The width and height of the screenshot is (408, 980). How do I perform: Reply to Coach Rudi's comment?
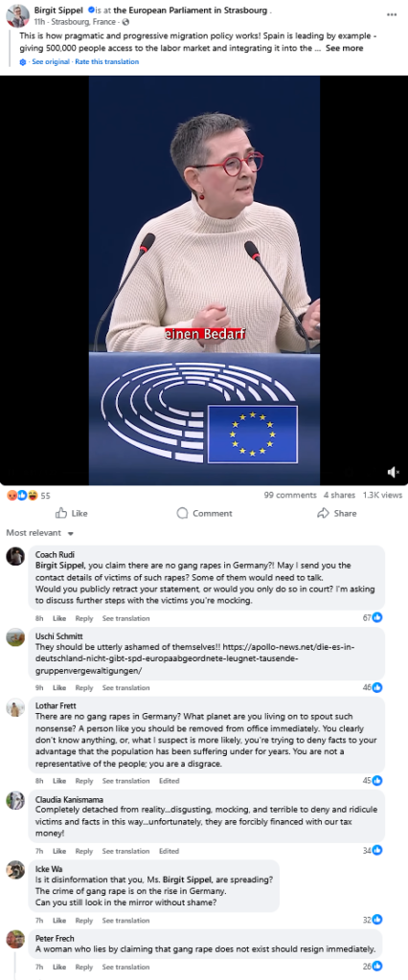click(x=84, y=618)
